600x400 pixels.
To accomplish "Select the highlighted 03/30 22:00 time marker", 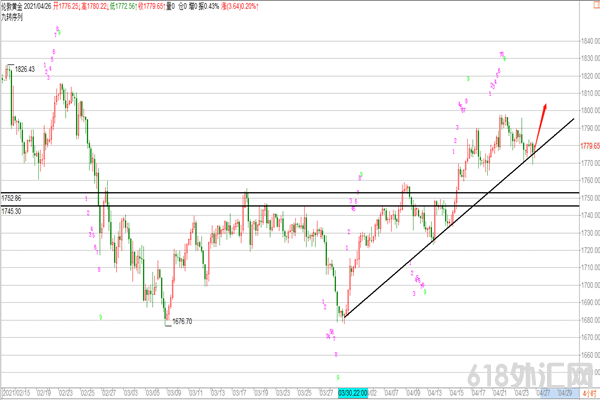I will click(353, 393).
